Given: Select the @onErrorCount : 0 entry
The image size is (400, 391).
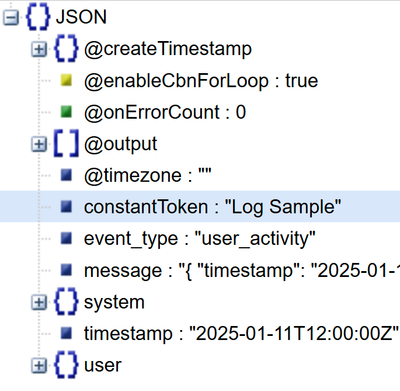Looking at the screenshot, I should [x=165, y=112].
